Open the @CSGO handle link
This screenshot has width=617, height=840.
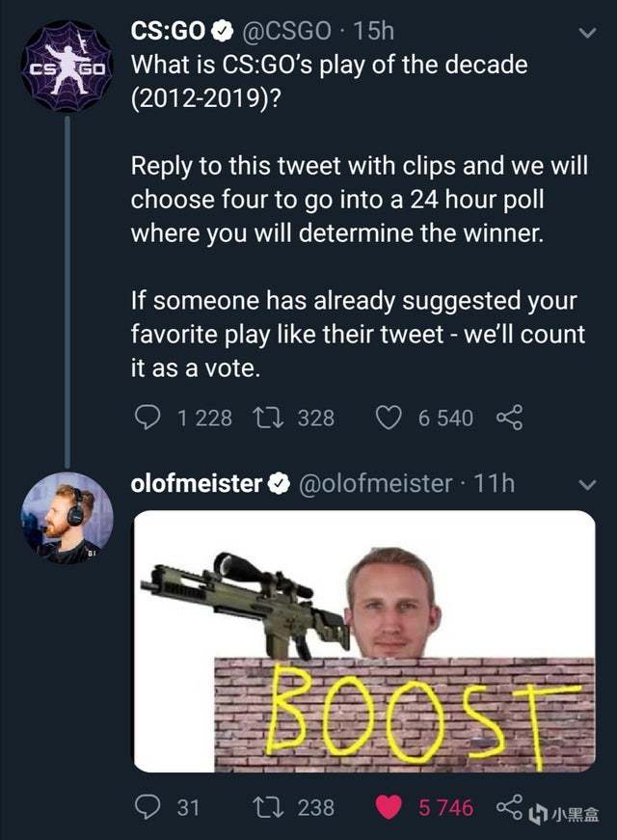click(290, 31)
